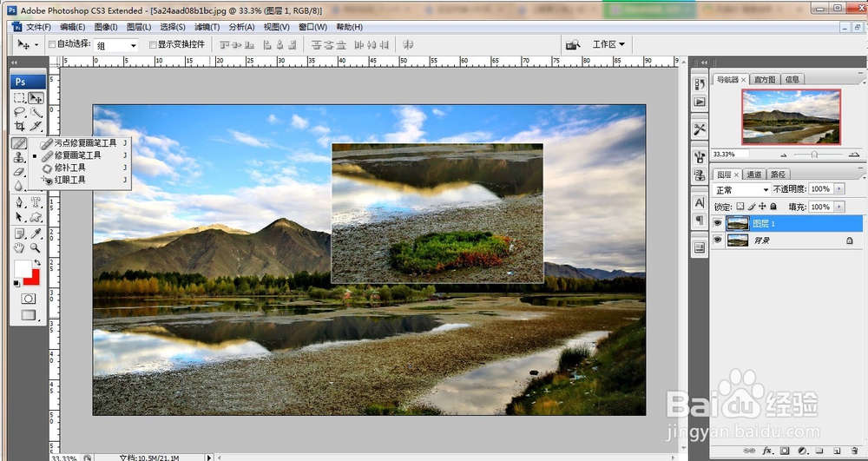The height and width of the screenshot is (461, 868).
Task: Open 滤镜(T) menu
Action: click(207, 27)
